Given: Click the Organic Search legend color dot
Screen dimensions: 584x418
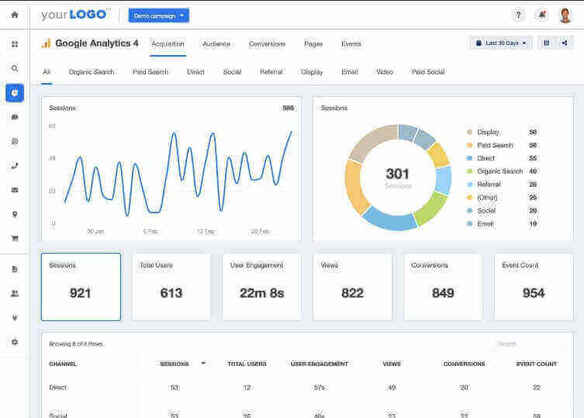Looking at the screenshot, I should tap(470, 171).
